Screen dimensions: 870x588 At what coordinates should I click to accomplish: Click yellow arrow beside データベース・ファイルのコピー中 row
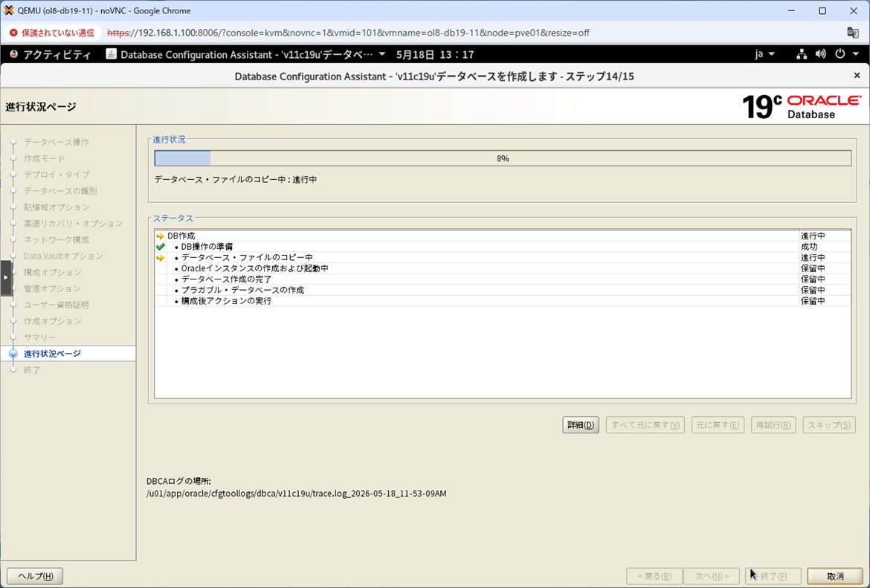point(161,257)
